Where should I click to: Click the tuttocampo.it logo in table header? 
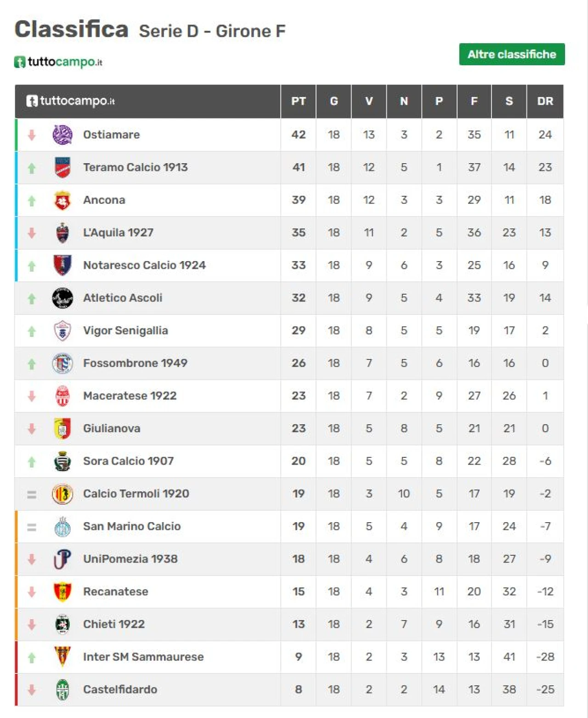click(70, 101)
